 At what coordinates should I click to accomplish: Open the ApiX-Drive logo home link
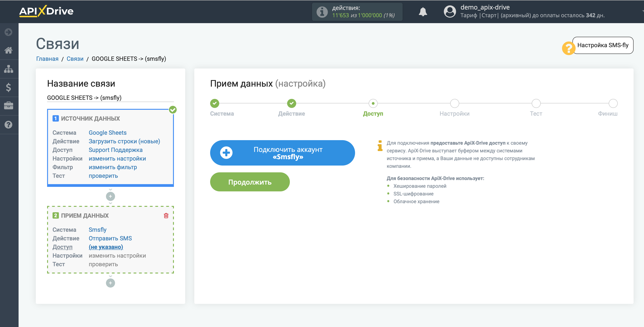click(46, 11)
